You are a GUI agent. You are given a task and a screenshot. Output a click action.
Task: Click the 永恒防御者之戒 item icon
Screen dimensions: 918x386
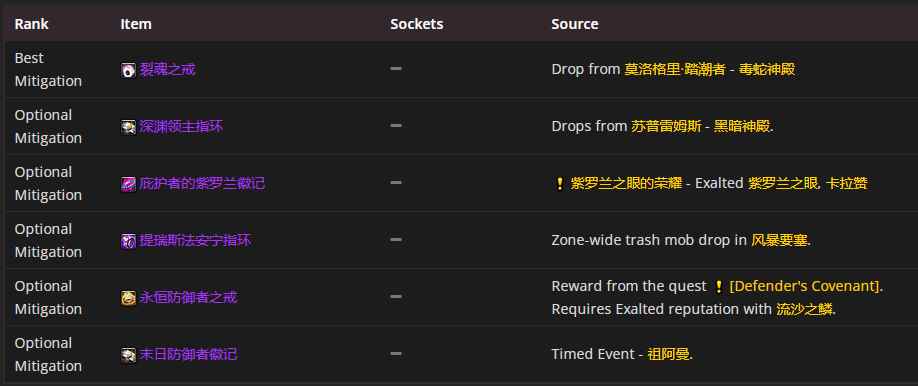click(x=128, y=298)
